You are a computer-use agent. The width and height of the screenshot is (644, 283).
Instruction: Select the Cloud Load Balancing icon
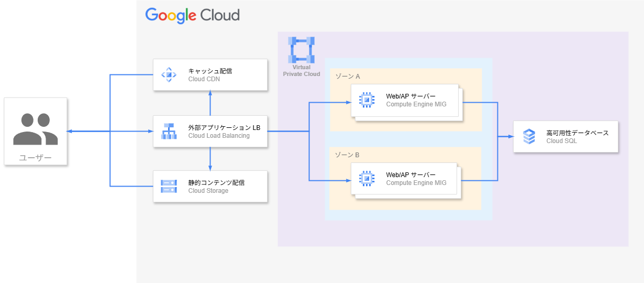point(169,131)
